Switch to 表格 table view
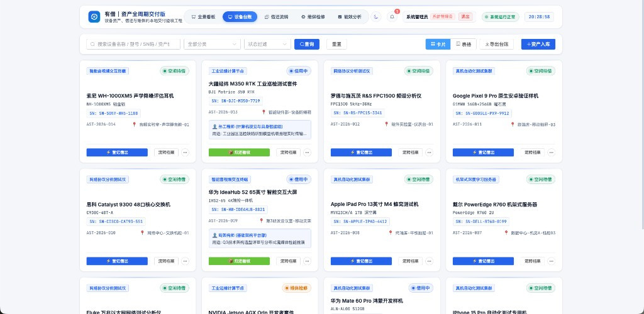This screenshot has height=314, width=644. pyautogui.click(x=464, y=44)
